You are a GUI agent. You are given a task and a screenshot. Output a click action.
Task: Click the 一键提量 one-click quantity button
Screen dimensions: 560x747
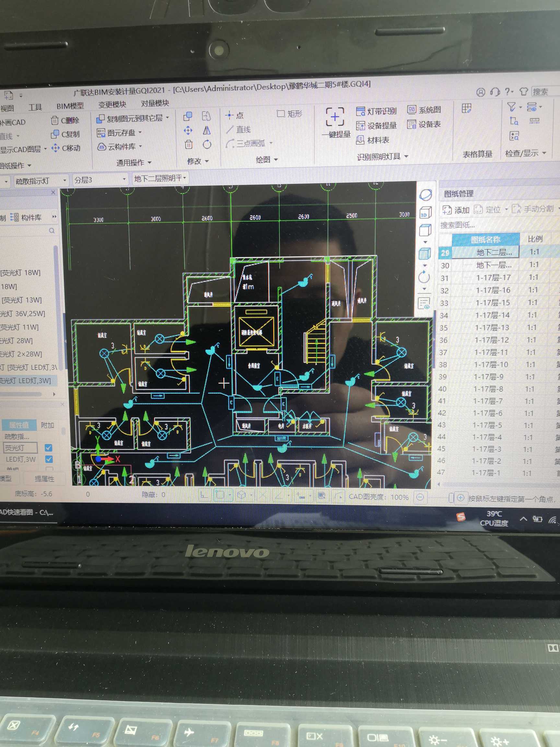[x=335, y=123]
